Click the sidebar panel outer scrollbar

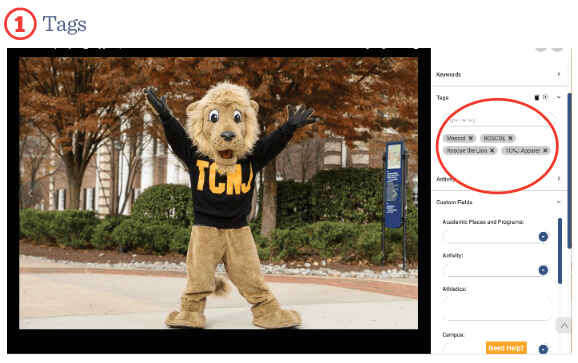coord(570,170)
